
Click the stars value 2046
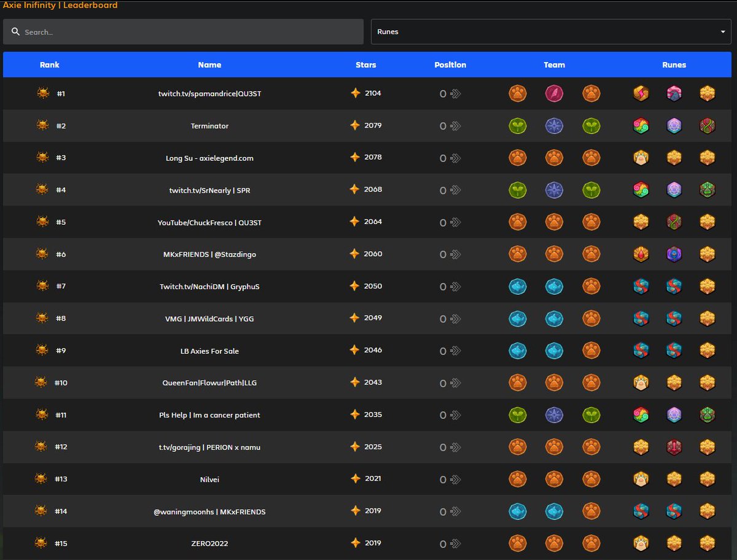click(x=373, y=350)
